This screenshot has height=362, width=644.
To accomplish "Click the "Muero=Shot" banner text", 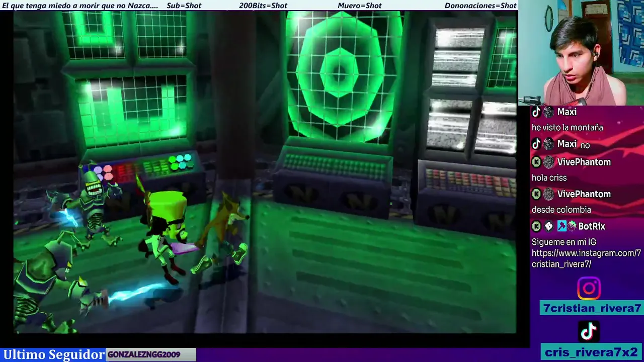I will (360, 6).
